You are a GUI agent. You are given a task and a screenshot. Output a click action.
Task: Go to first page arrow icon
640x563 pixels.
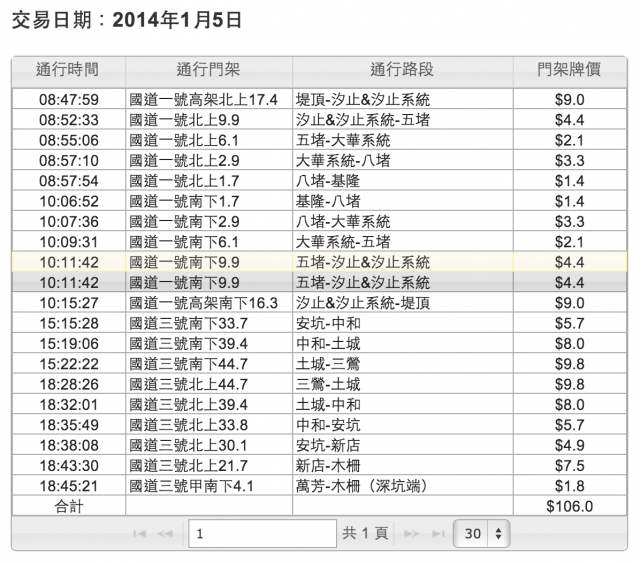coord(140,534)
